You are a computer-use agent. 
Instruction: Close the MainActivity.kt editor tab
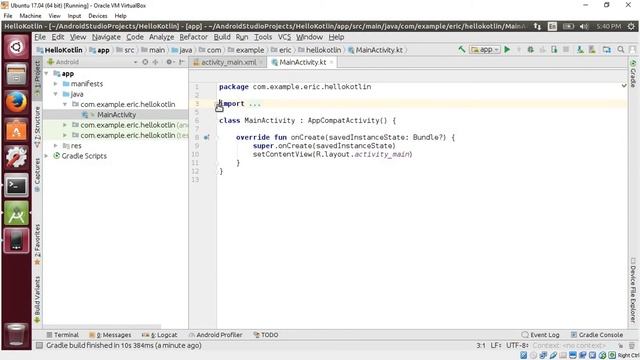[332, 62]
